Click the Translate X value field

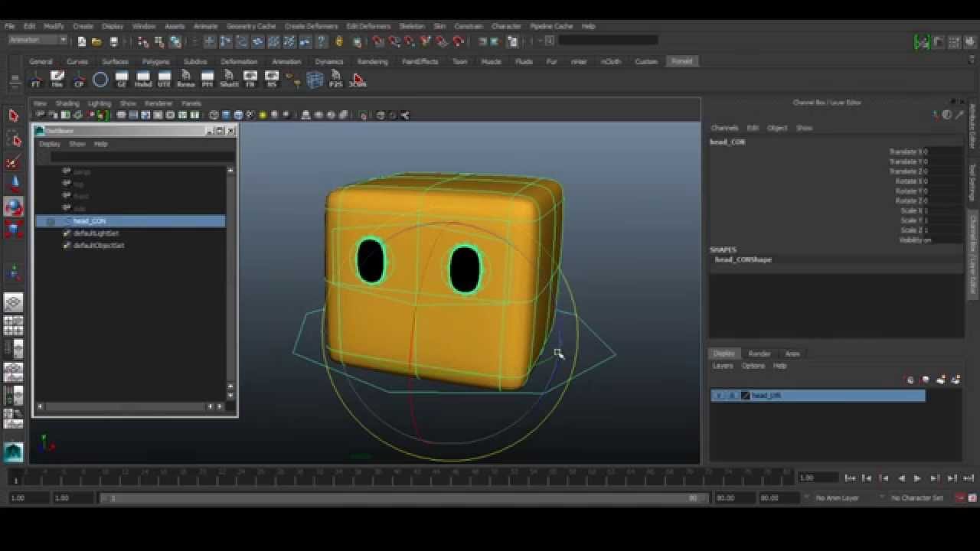pyautogui.click(x=943, y=152)
